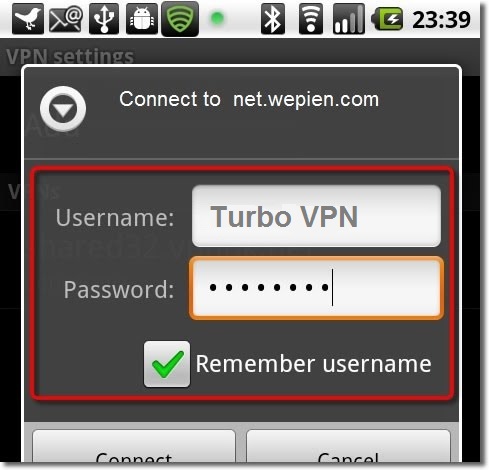Tap the cellular signal bars icon
489x470 pixels.
[349, 19]
